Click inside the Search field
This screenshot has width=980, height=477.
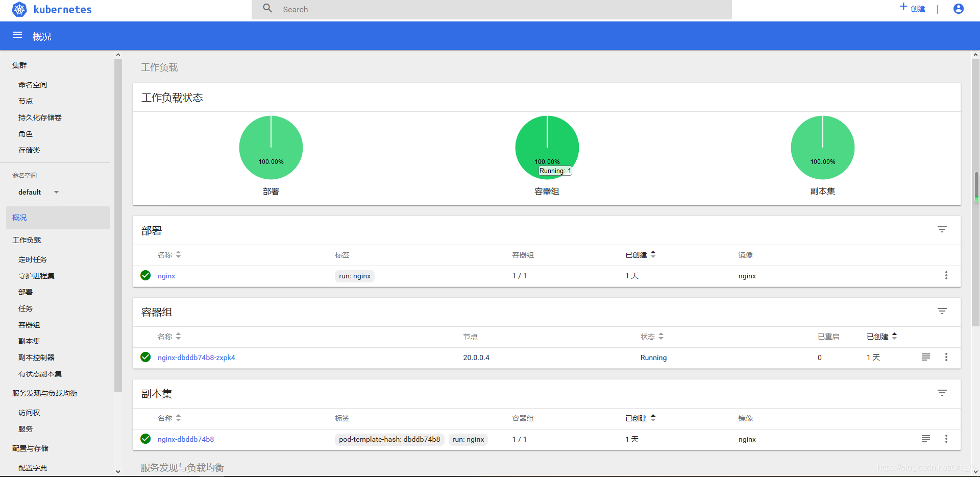click(492, 9)
